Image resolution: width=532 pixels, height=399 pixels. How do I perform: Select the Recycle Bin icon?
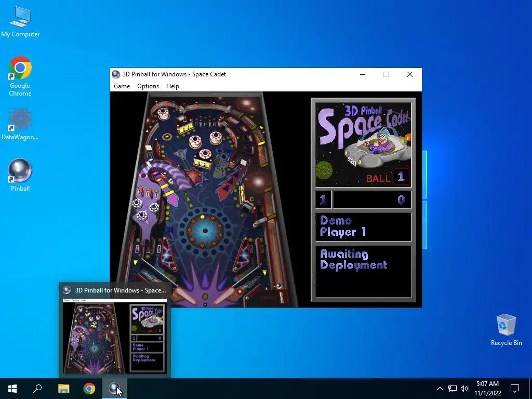[x=506, y=330]
